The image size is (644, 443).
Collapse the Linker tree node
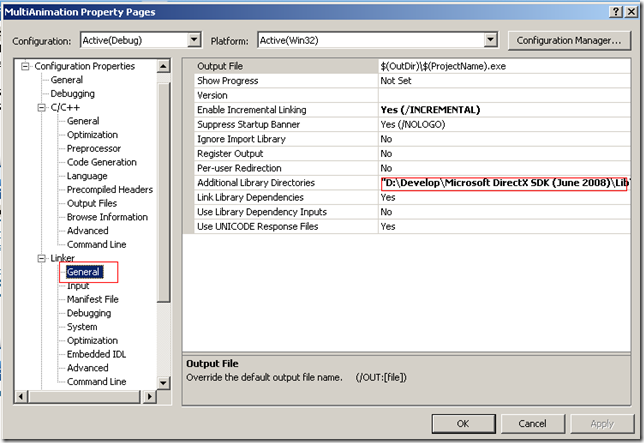[41, 258]
